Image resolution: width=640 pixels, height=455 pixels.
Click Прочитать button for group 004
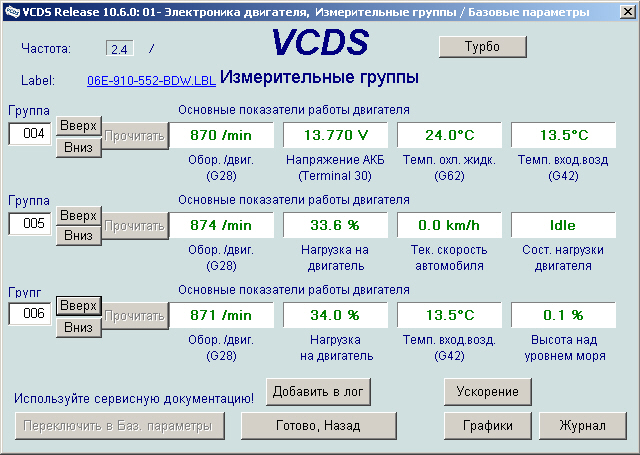click(135, 136)
